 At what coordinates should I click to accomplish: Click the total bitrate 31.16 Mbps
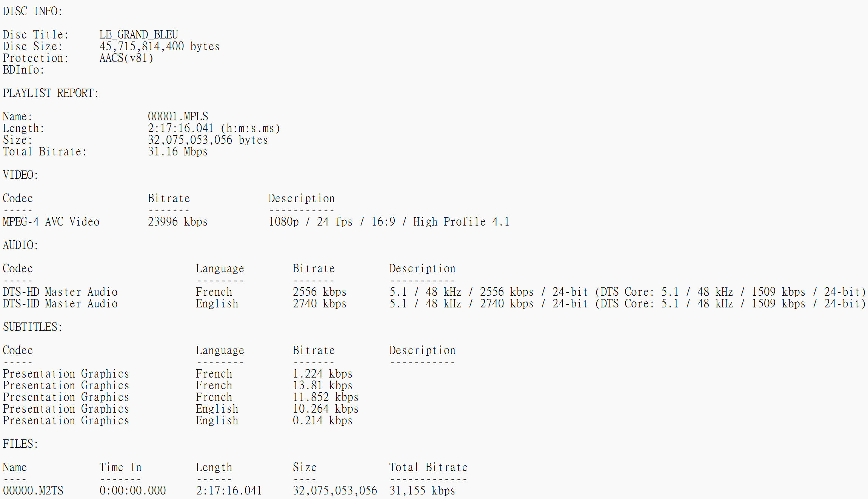177,152
